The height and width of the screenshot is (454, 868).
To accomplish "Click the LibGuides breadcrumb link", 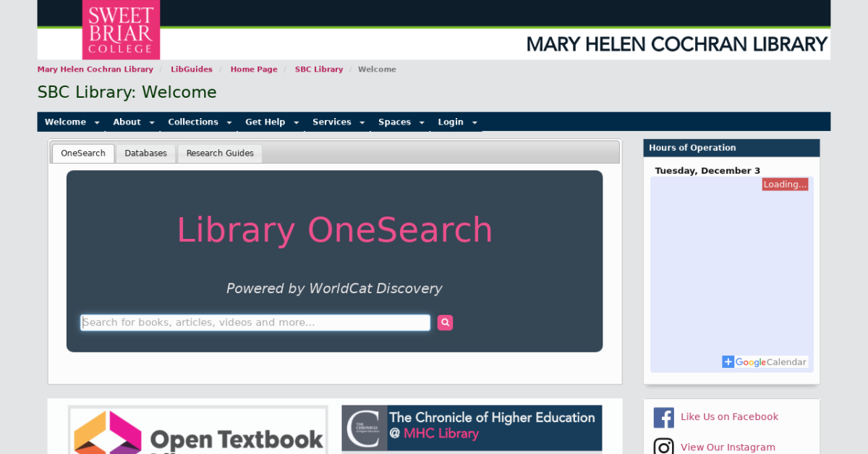I will 192,70.
